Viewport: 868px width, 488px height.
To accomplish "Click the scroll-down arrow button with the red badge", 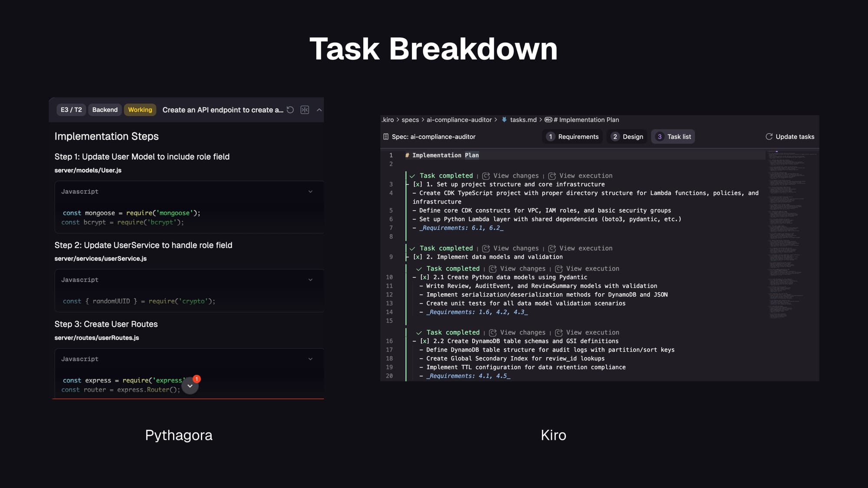I will pos(190,385).
